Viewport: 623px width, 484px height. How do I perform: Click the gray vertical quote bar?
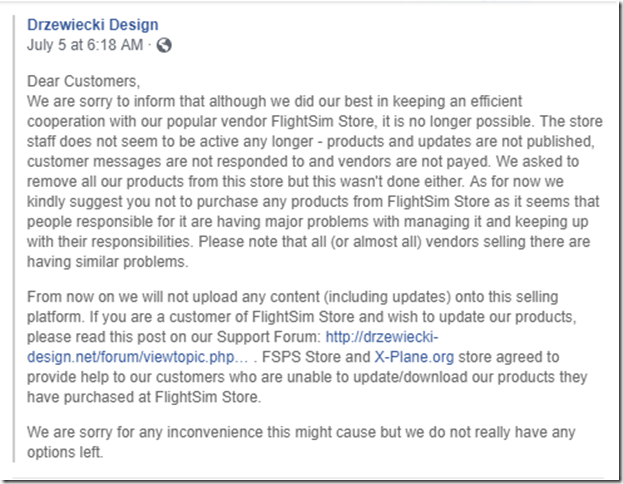[x=14, y=238]
